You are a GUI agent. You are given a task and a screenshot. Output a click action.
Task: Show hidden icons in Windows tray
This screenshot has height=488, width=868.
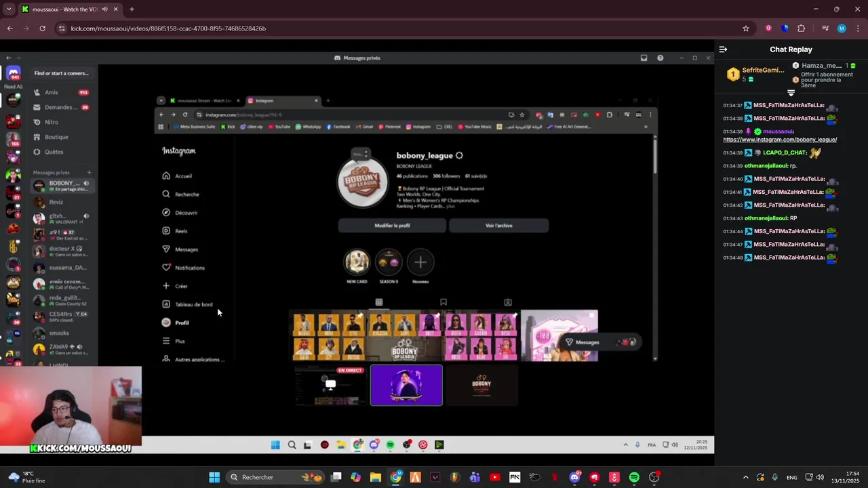pyautogui.click(x=746, y=477)
